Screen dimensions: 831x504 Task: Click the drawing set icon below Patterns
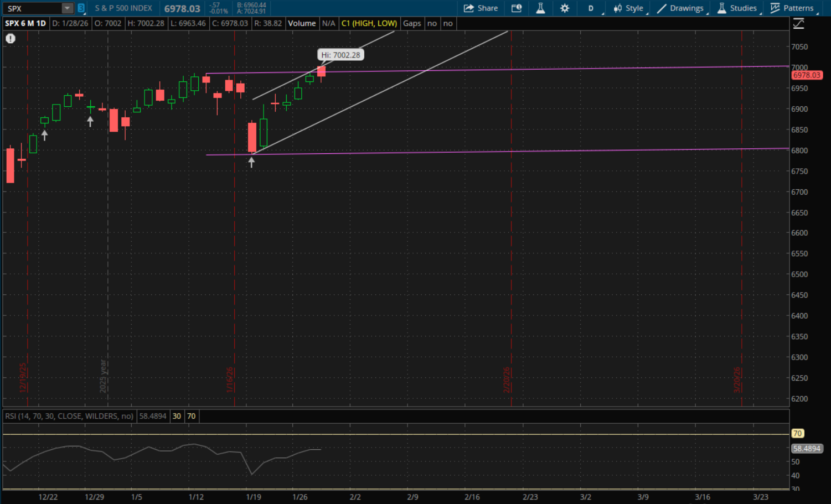(x=798, y=24)
